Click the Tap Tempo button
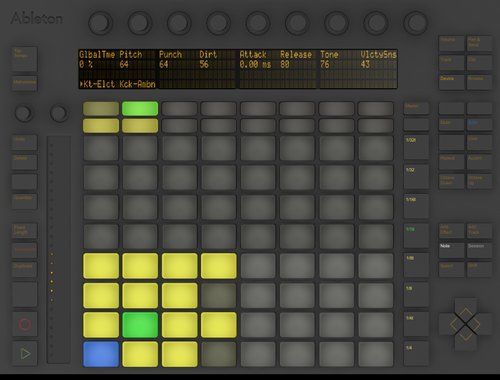 tap(25, 59)
